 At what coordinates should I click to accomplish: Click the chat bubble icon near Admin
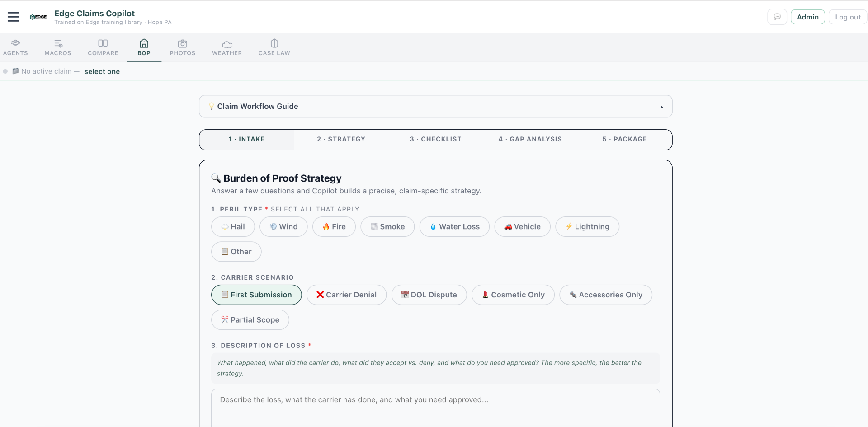777,16
